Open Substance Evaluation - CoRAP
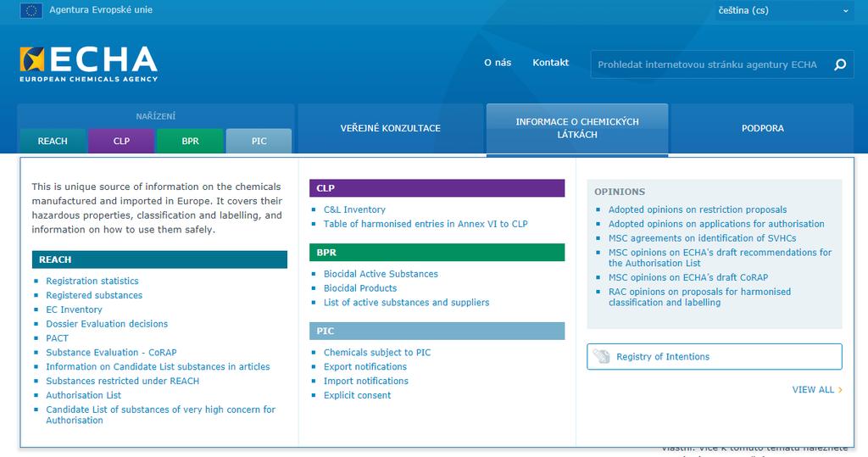Image resolution: width=868 pixels, height=457 pixels. coord(111,353)
